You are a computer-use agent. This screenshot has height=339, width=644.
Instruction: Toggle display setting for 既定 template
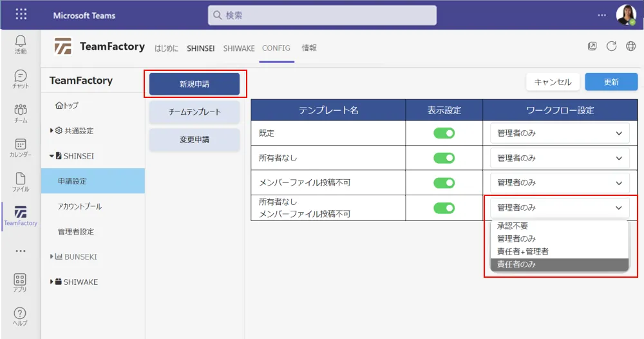click(x=444, y=133)
